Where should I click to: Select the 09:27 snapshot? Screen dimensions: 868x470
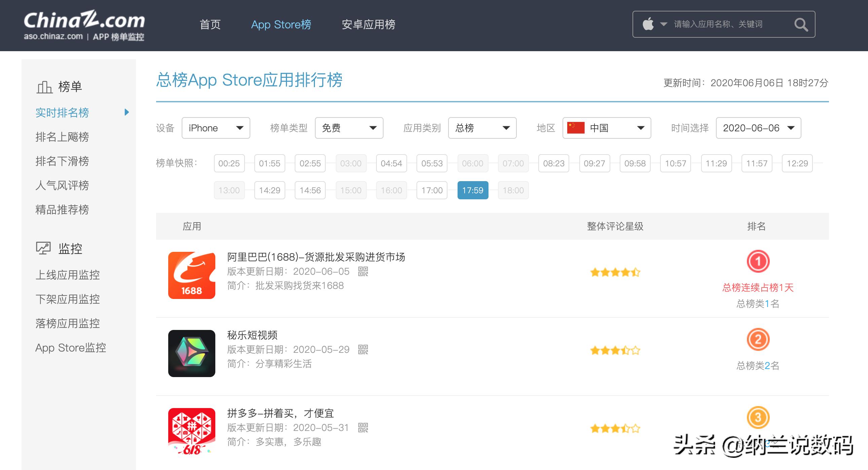coord(594,163)
